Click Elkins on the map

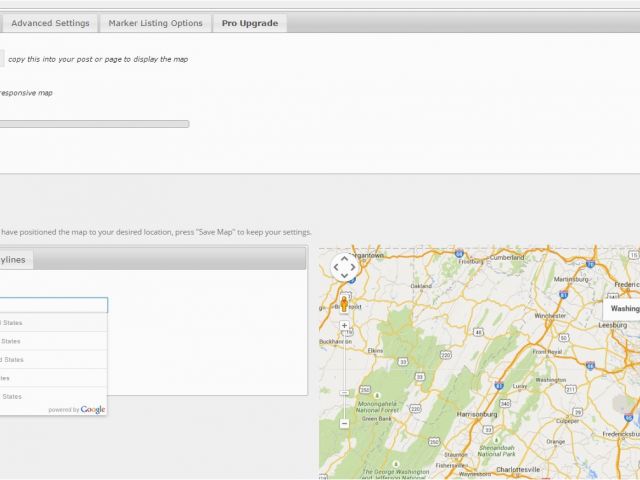(x=375, y=351)
